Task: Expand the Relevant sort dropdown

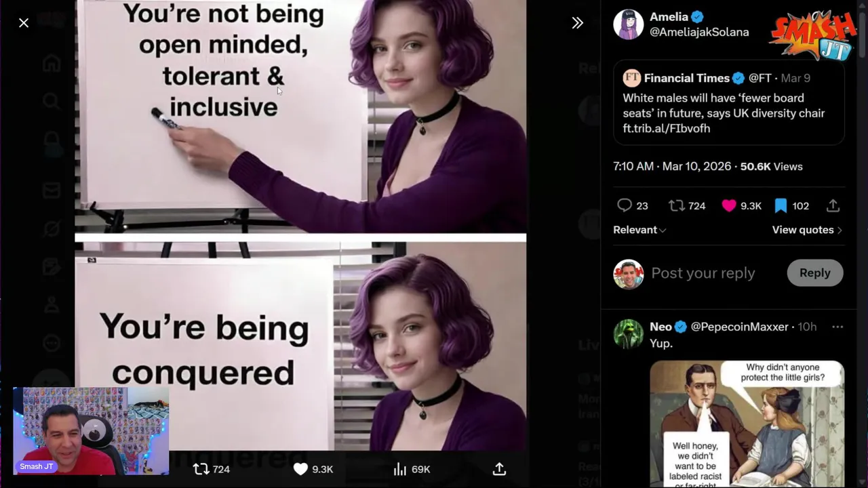Action: click(639, 230)
